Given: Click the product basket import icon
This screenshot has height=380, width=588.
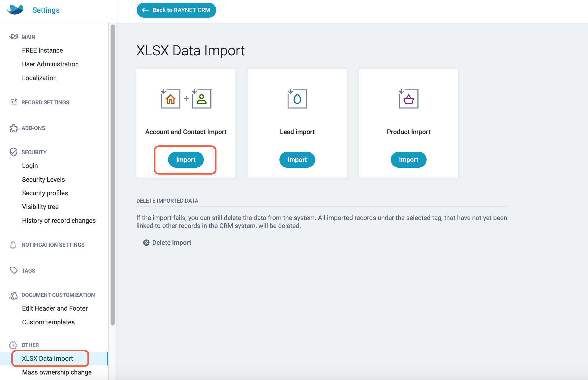Looking at the screenshot, I should click(x=408, y=99).
